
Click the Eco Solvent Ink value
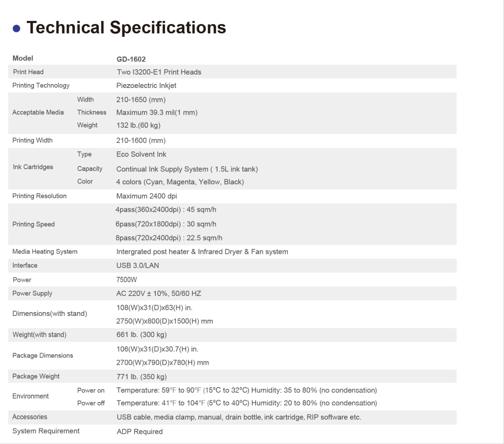pos(141,155)
